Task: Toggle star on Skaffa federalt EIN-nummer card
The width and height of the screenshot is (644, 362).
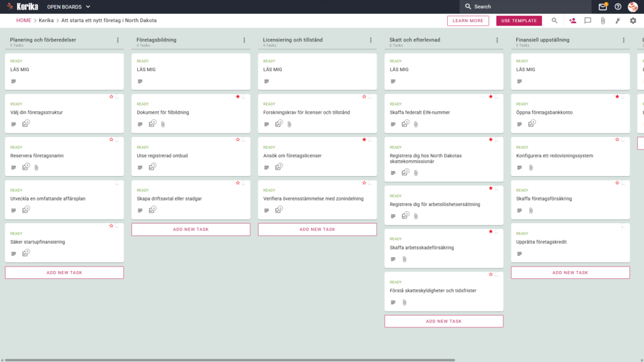Action: [x=491, y=97]
